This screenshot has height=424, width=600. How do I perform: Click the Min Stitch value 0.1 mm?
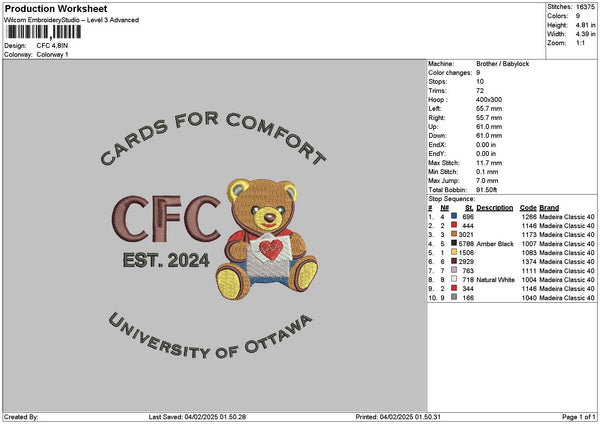[487, 172]
